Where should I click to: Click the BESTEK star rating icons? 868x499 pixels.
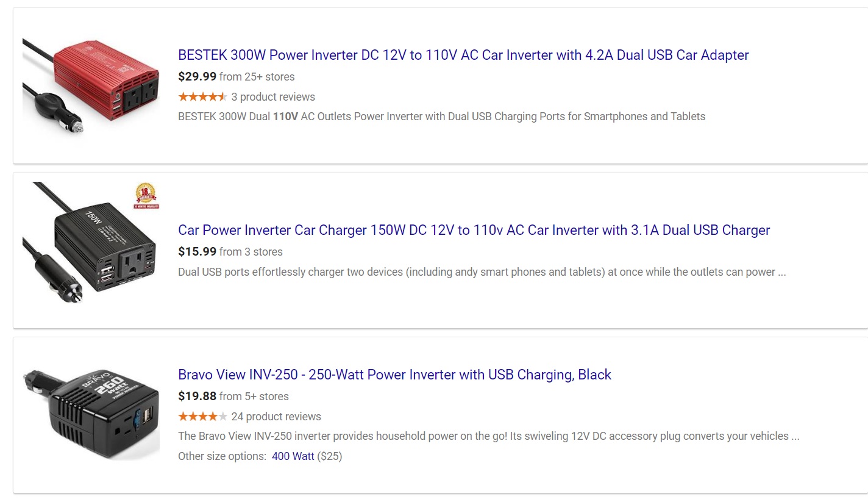(x=202, y=97)
